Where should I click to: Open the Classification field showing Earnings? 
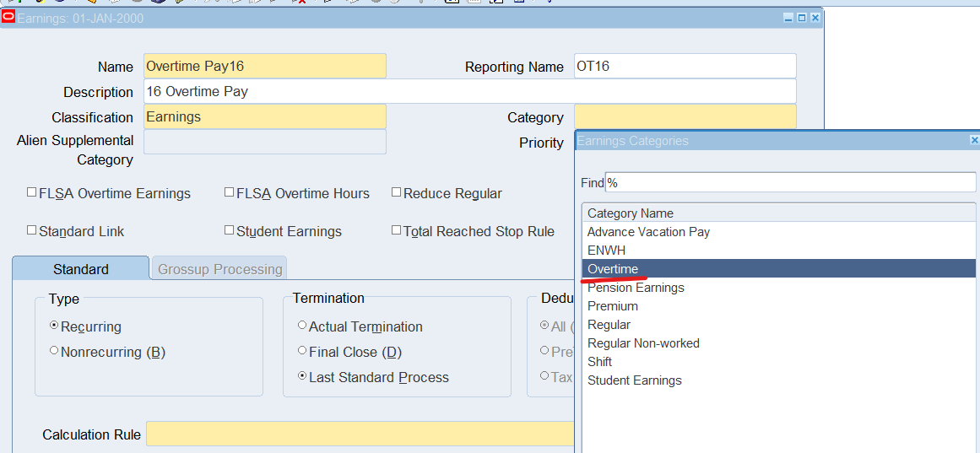(x=264, y=117)
